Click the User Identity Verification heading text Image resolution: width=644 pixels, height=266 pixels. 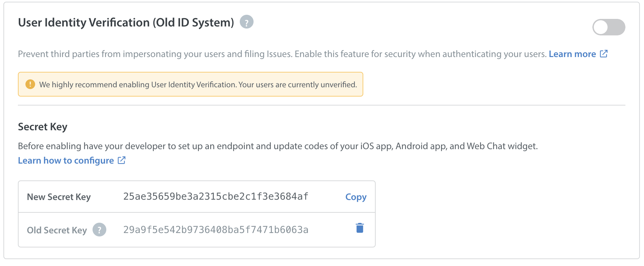click(126, 22)
